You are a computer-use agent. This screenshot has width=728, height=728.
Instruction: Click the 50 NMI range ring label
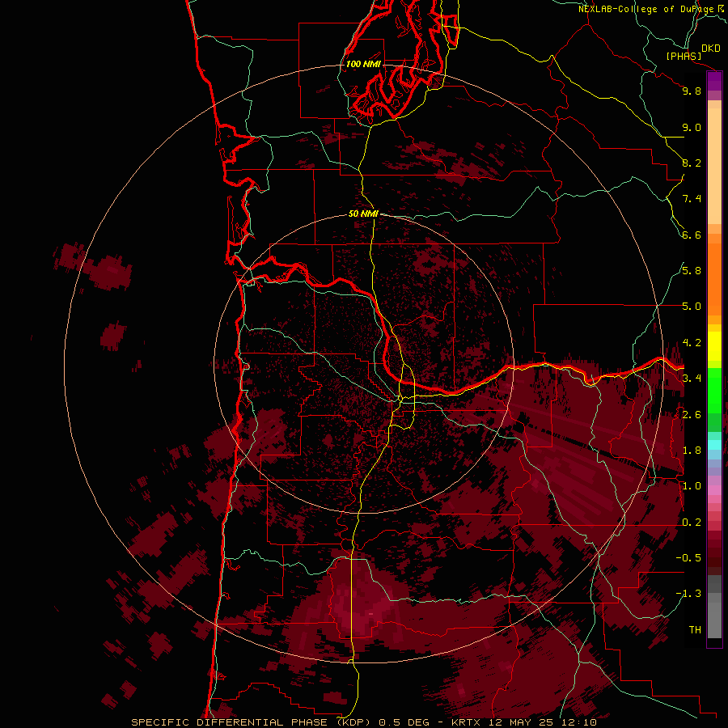pyautogui.click(x=363, y=214)
